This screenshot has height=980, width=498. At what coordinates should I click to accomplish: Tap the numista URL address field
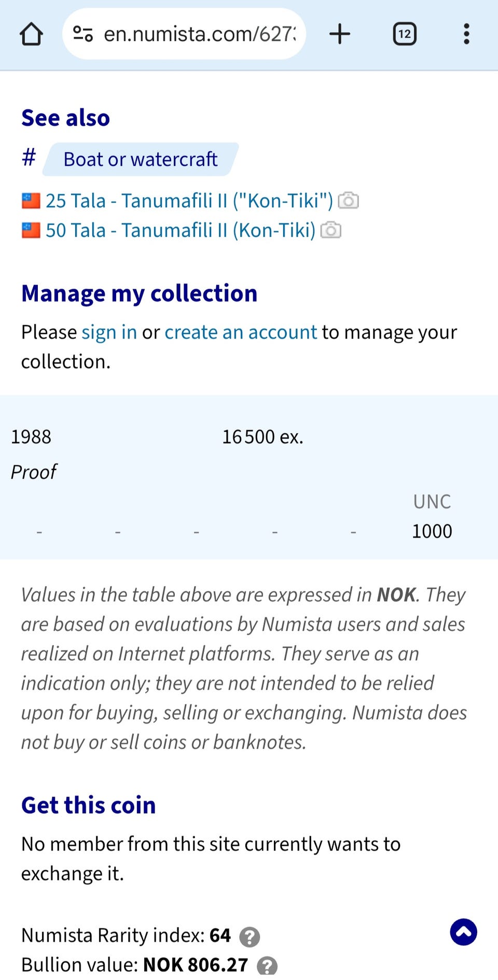click(x=200, y=34)
